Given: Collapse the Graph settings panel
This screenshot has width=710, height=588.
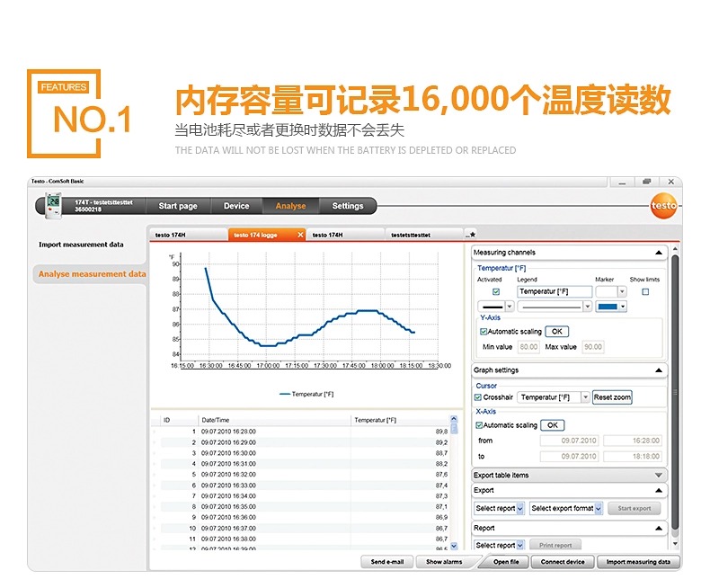Looking at the screenshot, I should point(659,370).
